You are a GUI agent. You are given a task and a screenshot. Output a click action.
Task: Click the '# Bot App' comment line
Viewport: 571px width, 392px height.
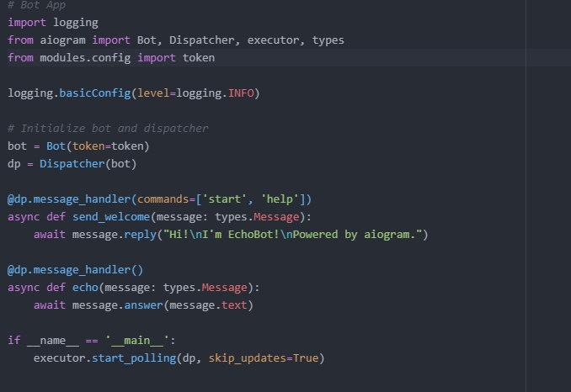pyautogui.click(x=36, y=5)
